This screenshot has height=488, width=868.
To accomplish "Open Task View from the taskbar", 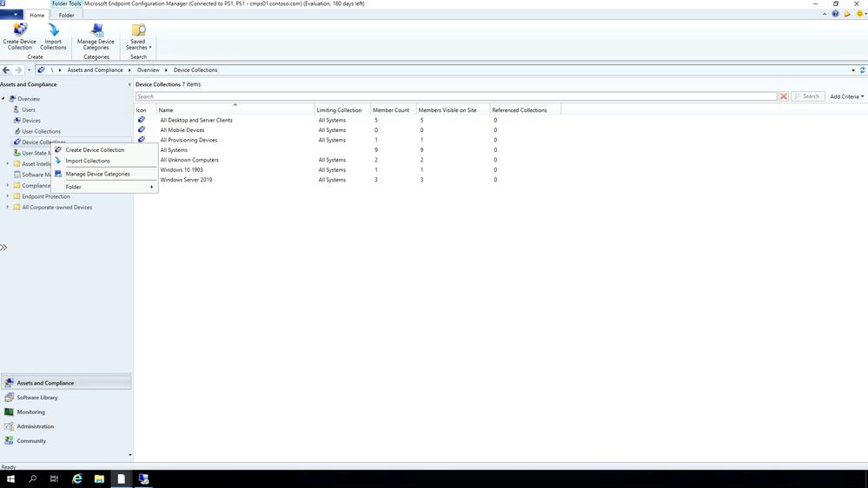I will click(54, 479).
